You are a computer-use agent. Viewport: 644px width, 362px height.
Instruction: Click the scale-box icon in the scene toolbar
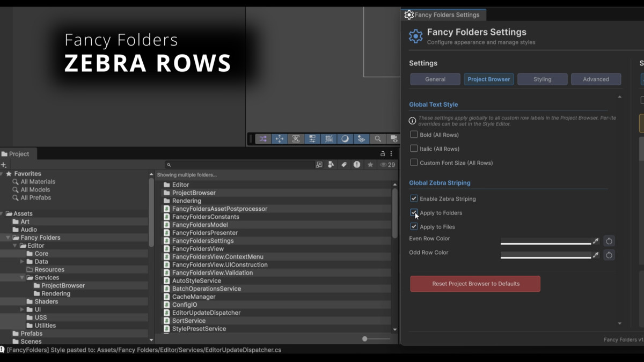[x=296, y=139]
